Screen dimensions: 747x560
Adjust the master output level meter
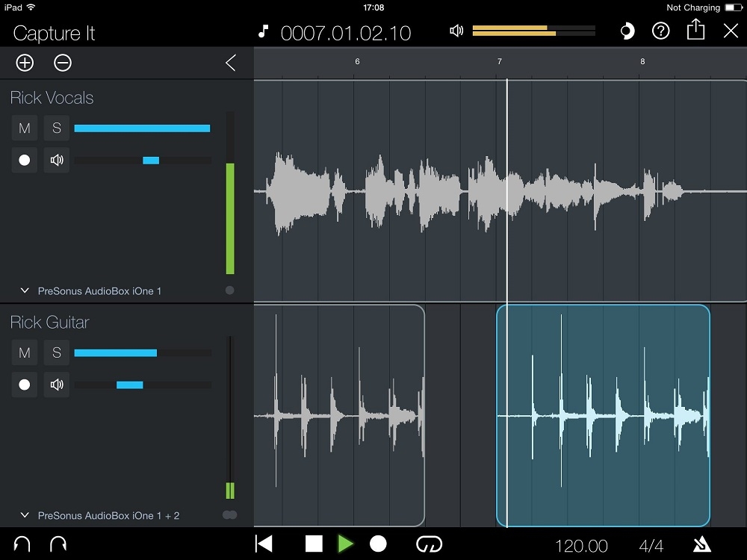coord(533,31)
